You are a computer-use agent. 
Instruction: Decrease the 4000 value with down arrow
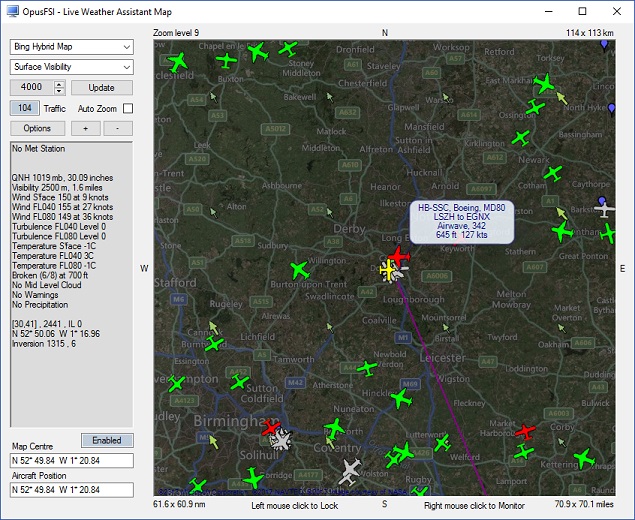pos(60,91)
